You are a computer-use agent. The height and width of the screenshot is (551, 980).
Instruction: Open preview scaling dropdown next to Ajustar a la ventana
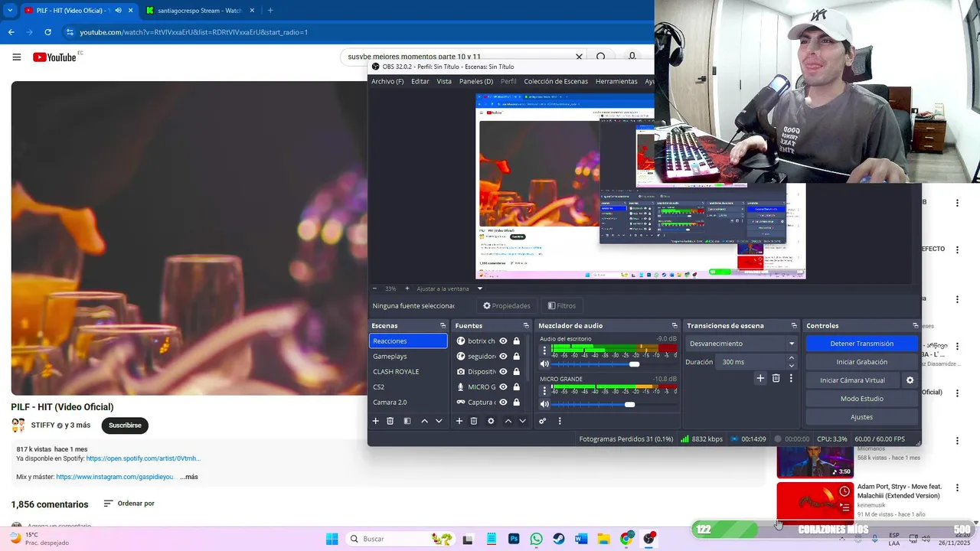coord(480,289)
